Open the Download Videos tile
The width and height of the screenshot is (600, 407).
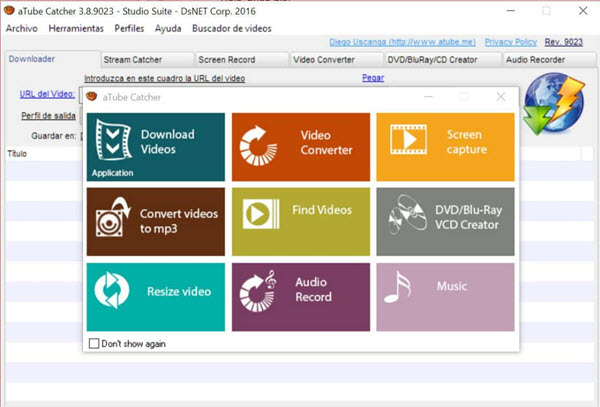pyautogui.click(x=155, y=147)
